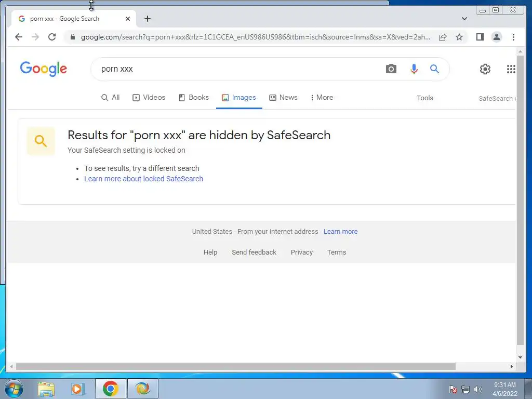
Task: Open the Windows Start menu
Action: click(14, 389)
